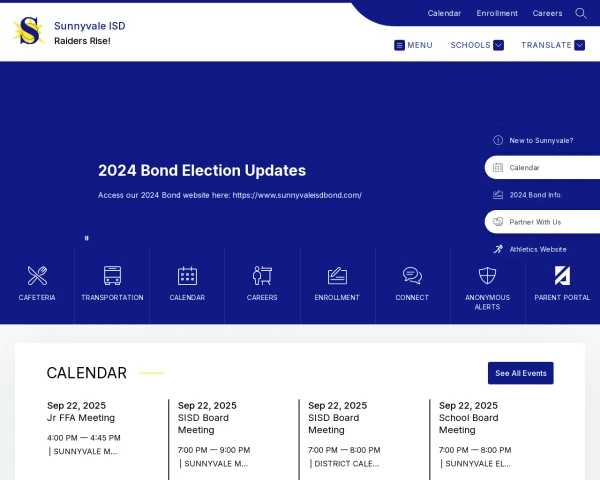Click the Sunnyvale ISD logo

28,32
